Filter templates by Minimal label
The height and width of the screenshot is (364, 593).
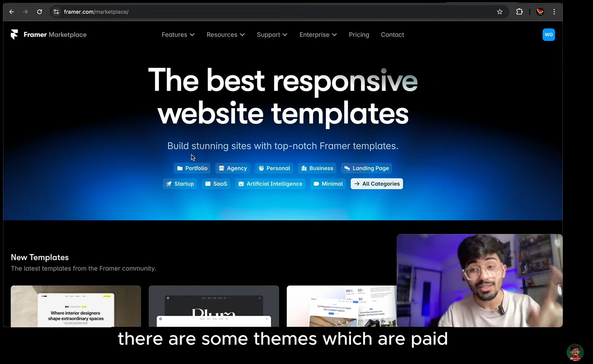tap(332, 184)
